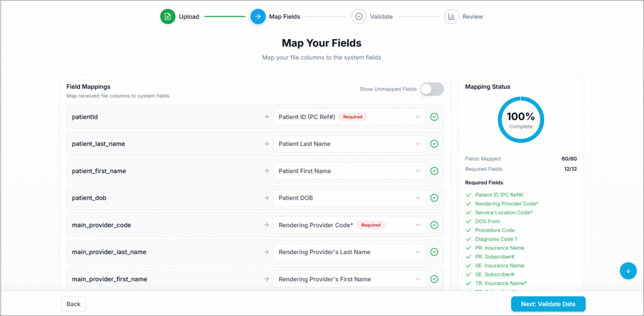Go to the Upload step label
The image size is (644, 316).
coord(189,17)
